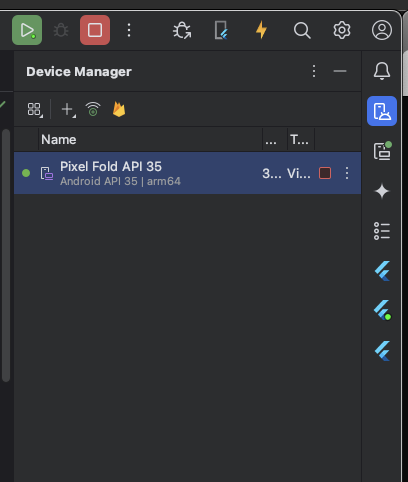Open Pixel Fold API 35 row overflow menu
This screenshot has width=408, height=482.
tap(347, 173)
